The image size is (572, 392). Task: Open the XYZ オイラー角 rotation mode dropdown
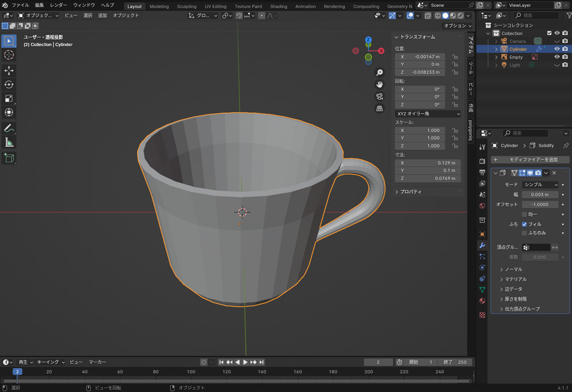(x=428, y=114)
